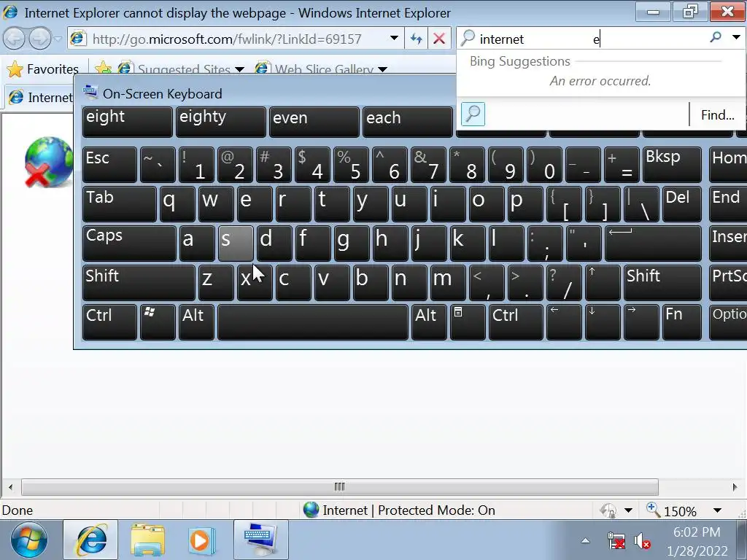Click the up arrow key on keyboard
The height and width of the screenshot is (560, 747).
coord(602,283)
